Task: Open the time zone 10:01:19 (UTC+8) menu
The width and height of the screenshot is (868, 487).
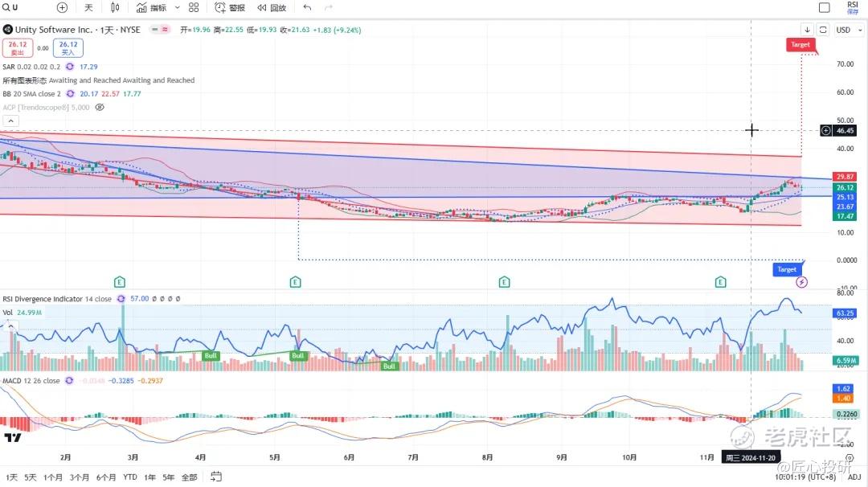Action: pos(805,477)
